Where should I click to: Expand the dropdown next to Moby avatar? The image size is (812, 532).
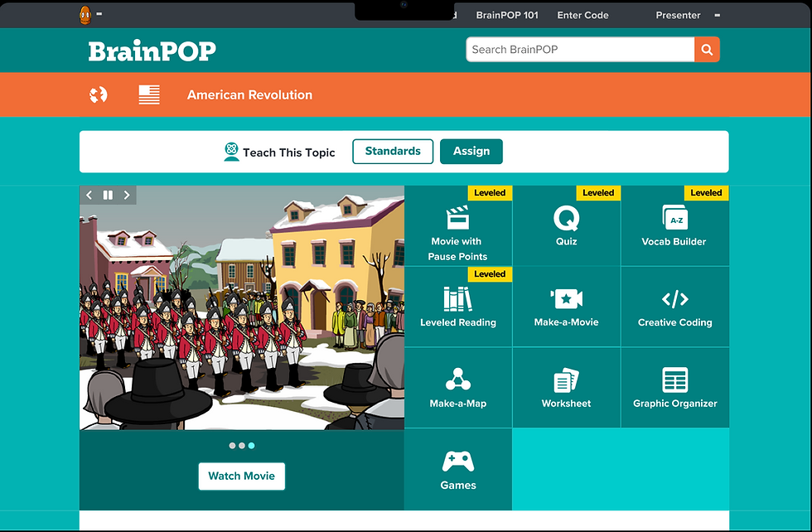pyautogui.click(x=99, y=14)
